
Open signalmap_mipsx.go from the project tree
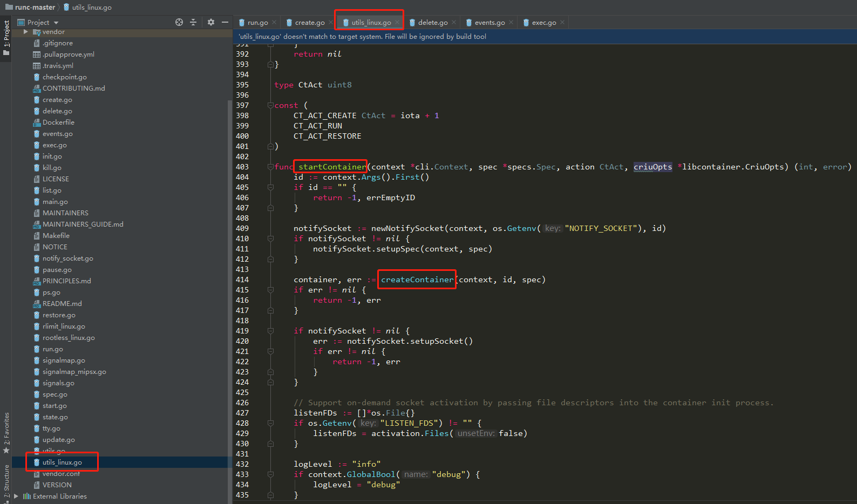click(x=74, y=372)
